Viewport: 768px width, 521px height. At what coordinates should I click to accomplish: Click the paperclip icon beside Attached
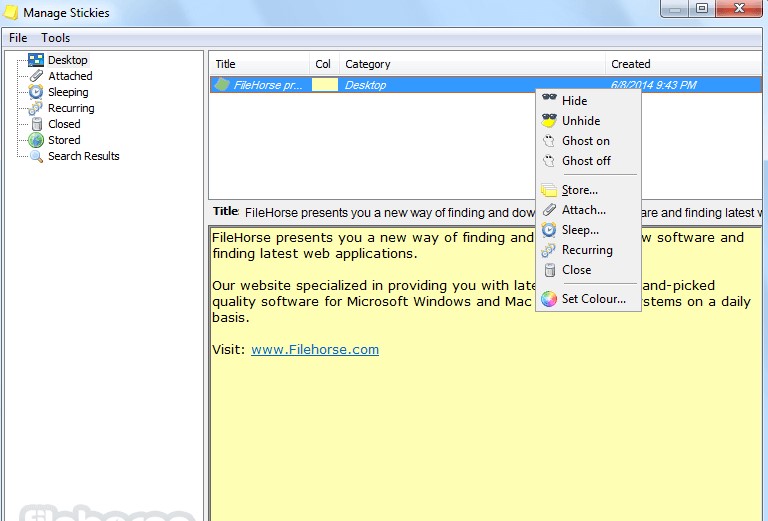pos(36,76)
